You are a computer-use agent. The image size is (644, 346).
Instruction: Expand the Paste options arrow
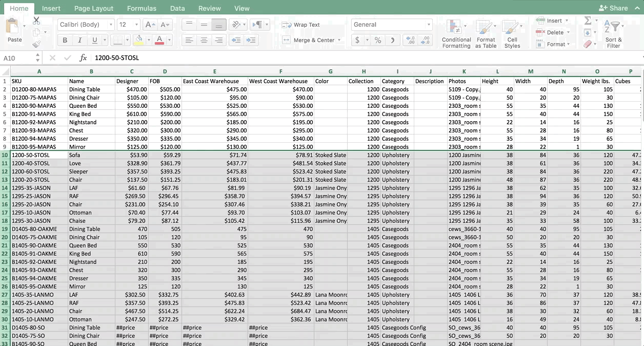click(24, 27)
